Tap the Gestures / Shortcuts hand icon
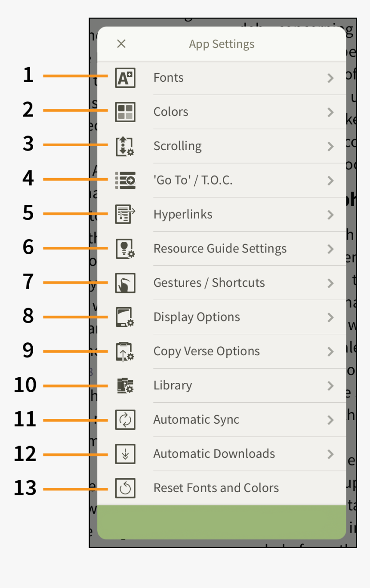The width and height of the screenshot is (370, 588). tap(125, 283)
